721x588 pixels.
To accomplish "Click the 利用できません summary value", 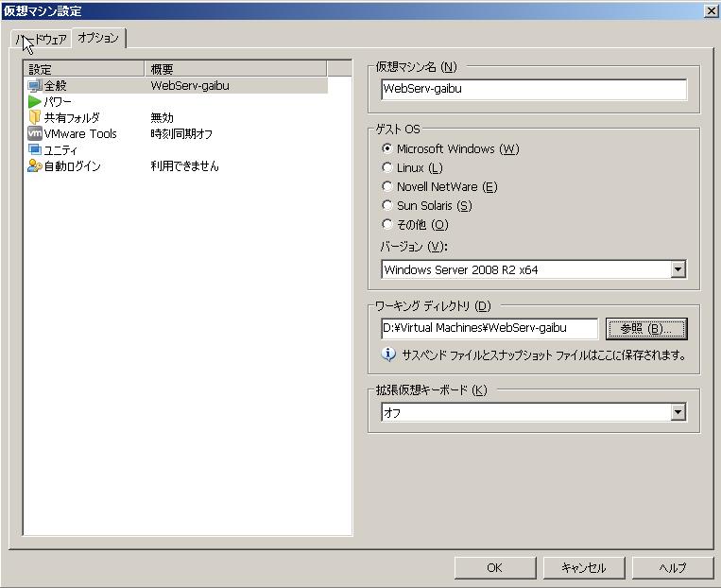I will pyautogui.click(x=185, y=166).
